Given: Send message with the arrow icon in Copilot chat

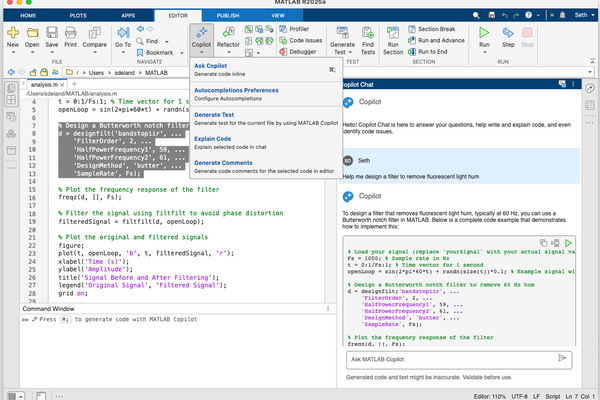Looking at the screenshot, I should pos(562,357).
